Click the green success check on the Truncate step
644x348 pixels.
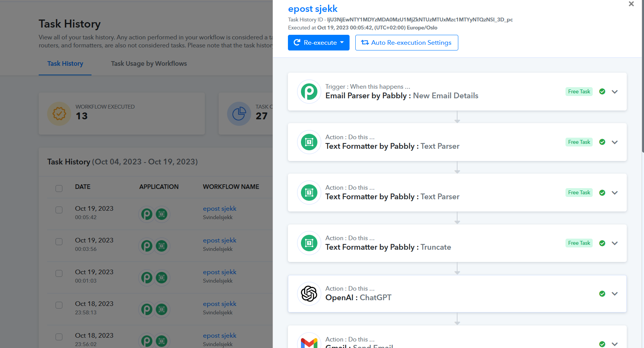click(602, 243)
